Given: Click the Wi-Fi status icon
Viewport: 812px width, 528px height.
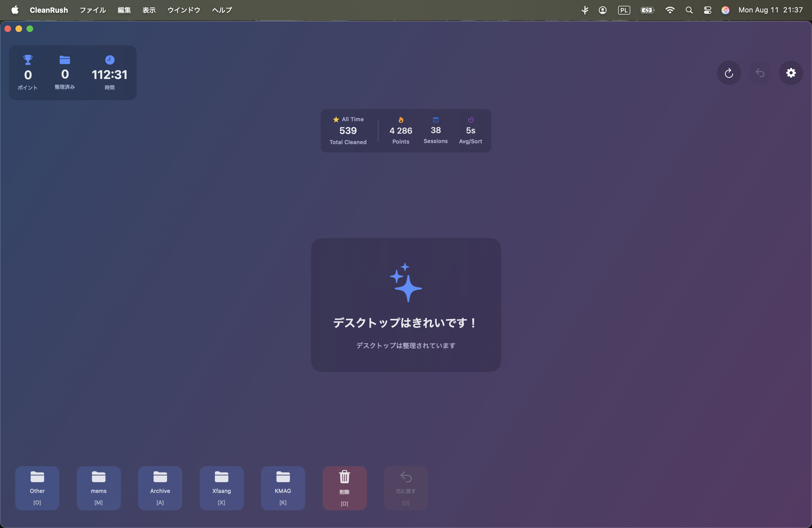Looking at the screenshot, I should click(x=670, y=10).
